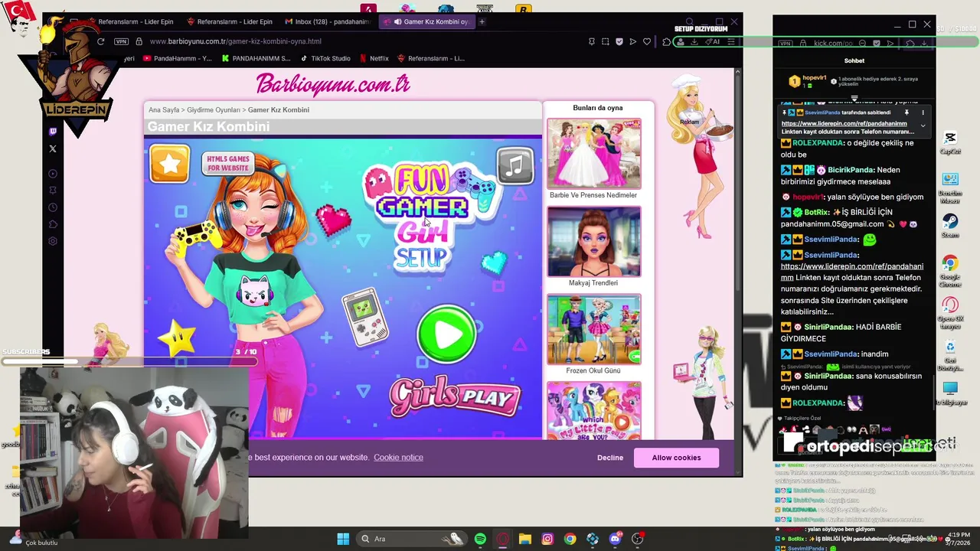Viewport: 980px width, 551px height.
Task: Zoom out icon in Kick window address bar
Action: pyautogui.click(x=862, y=44)
